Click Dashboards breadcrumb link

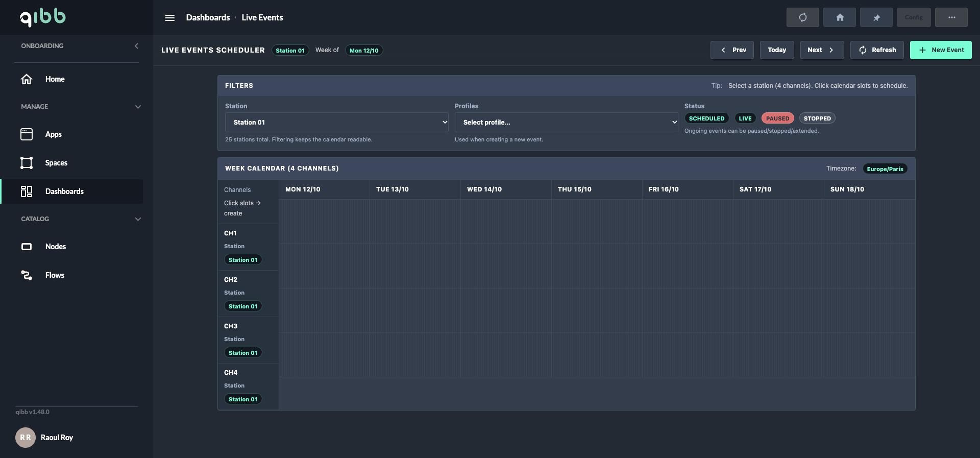(208, 17)
